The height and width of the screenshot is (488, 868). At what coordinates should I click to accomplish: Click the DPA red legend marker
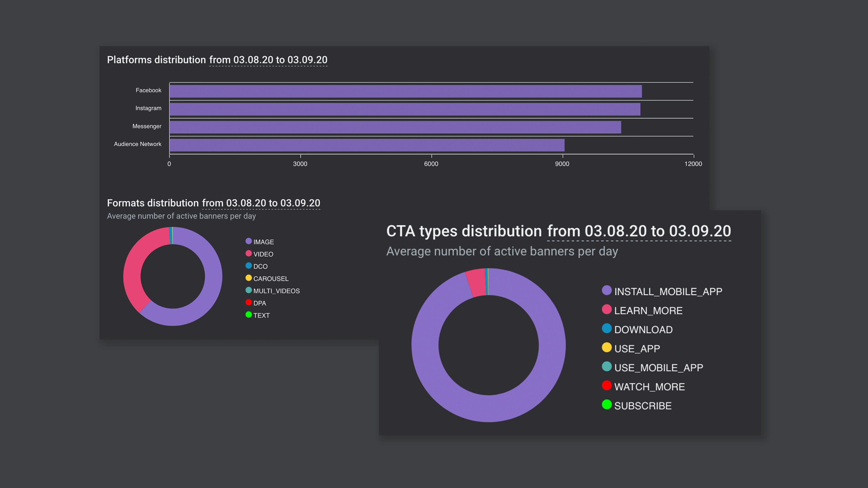coord(249,302)
